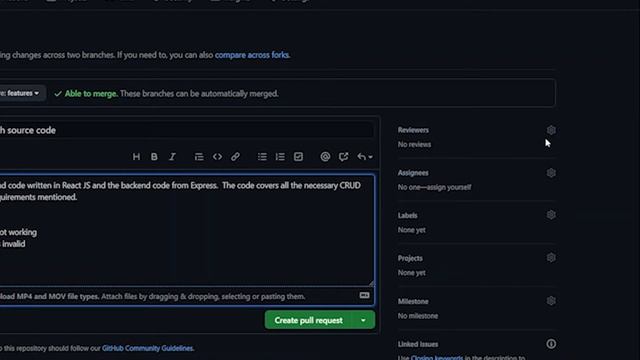This screenshot has height=360, width=640.
Task: Open GitHub Community Guidelines link
Action: tap(147, 348)
